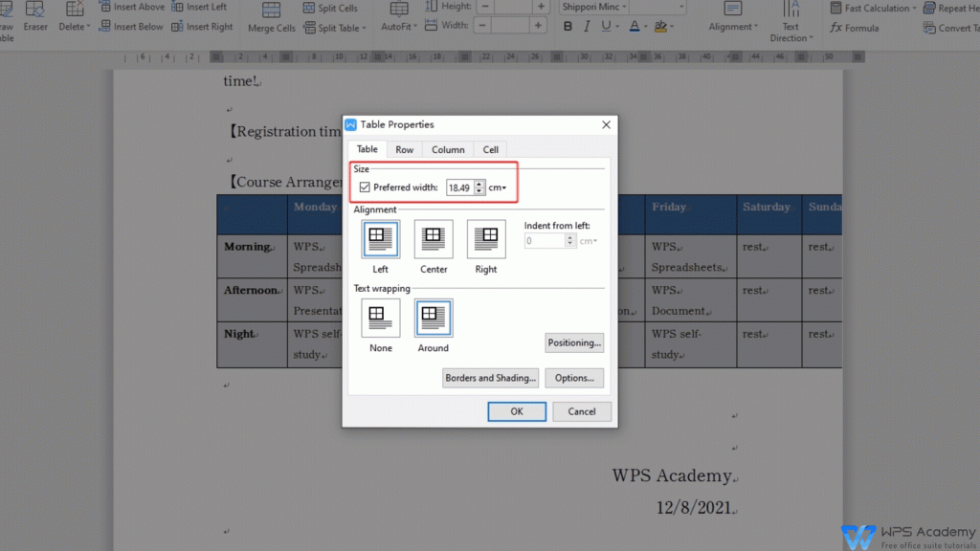This screenshot has width=980, height=551.
Task: Click Convert To option
Action: click(951, 28)
